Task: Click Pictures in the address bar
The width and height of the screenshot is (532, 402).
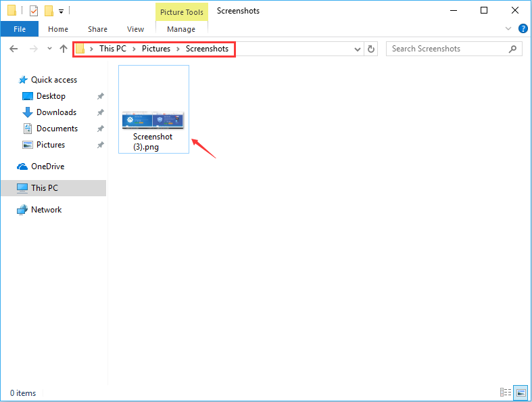Action: click(x=156, y=49)
